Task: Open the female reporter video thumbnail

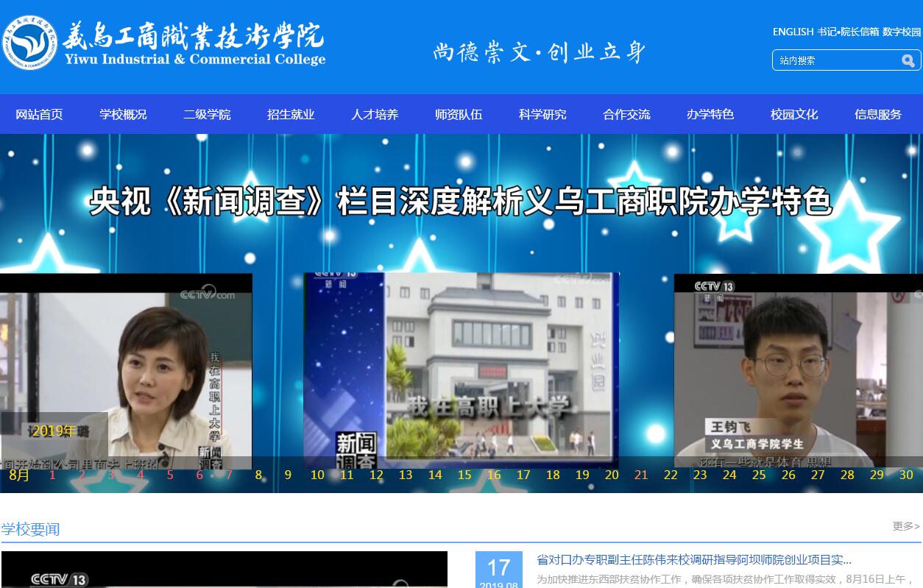Action: pos(126,372)
